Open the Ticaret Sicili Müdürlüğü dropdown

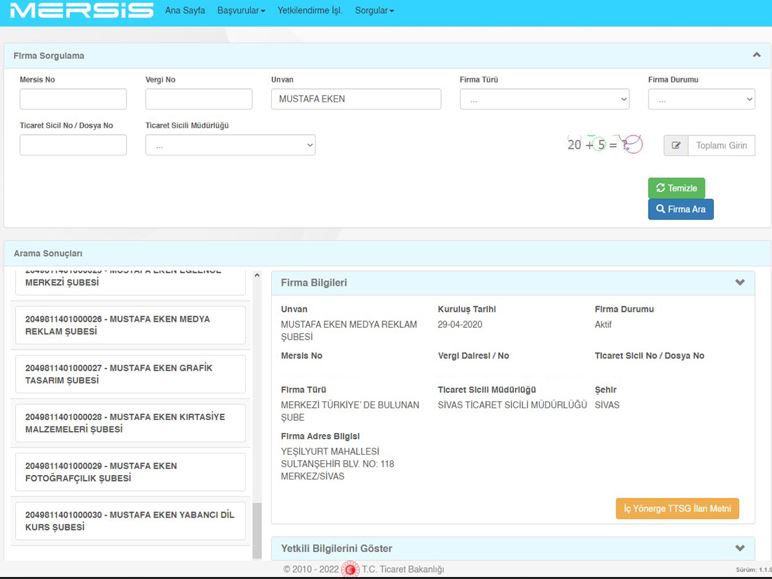pos(230,145)
